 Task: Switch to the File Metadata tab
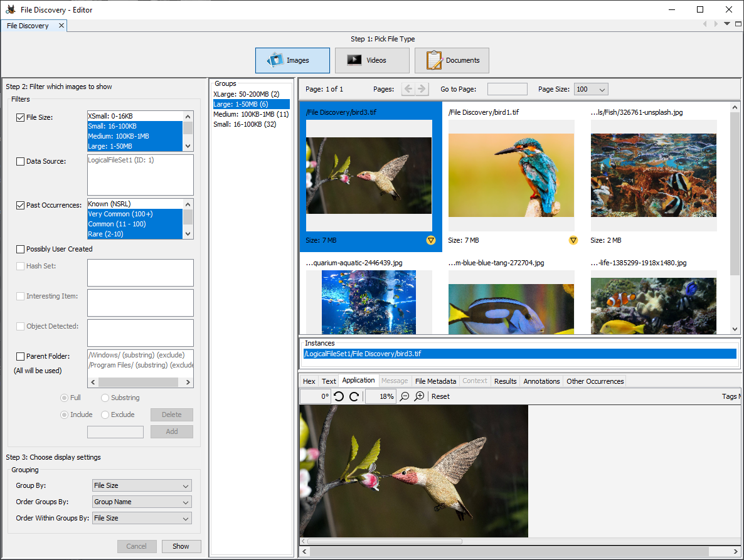435,381
